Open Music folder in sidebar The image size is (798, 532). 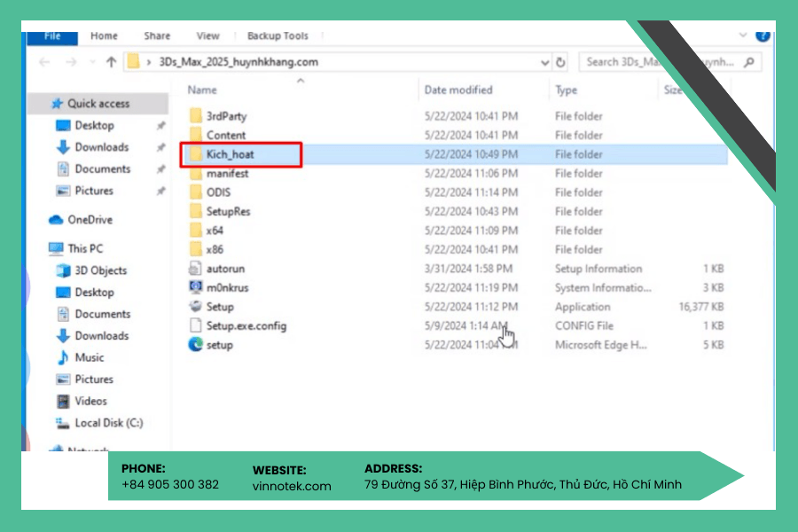click(89, 358)
